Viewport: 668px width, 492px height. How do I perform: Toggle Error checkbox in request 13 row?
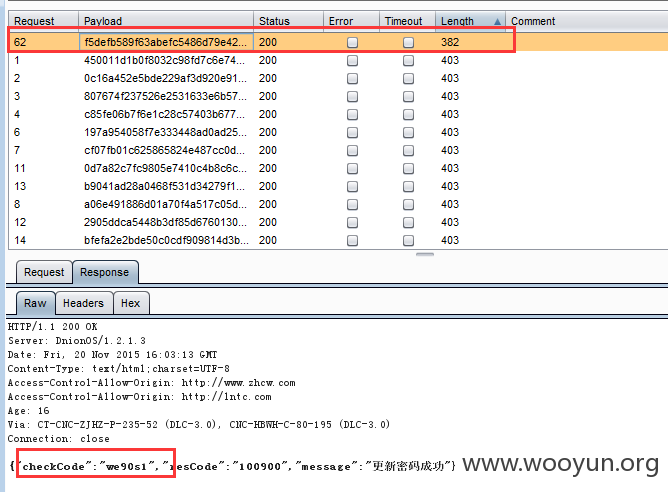[x=352, y=186]
